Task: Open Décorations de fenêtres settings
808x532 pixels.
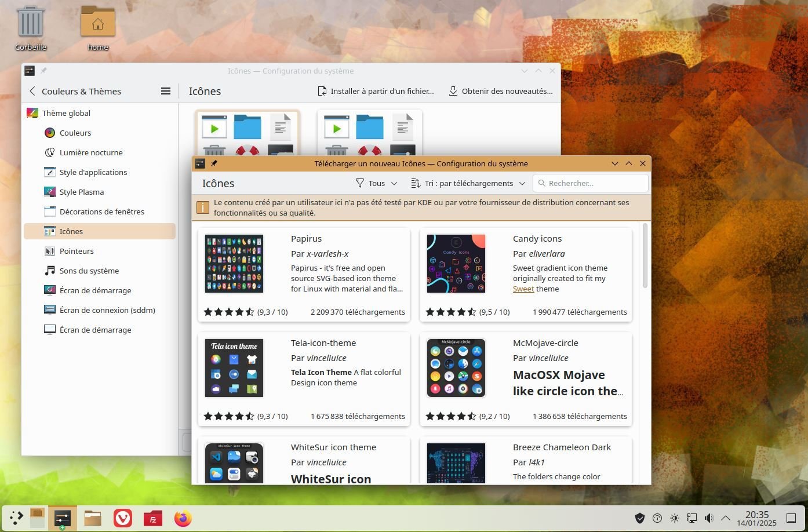Action: [100, 212]
